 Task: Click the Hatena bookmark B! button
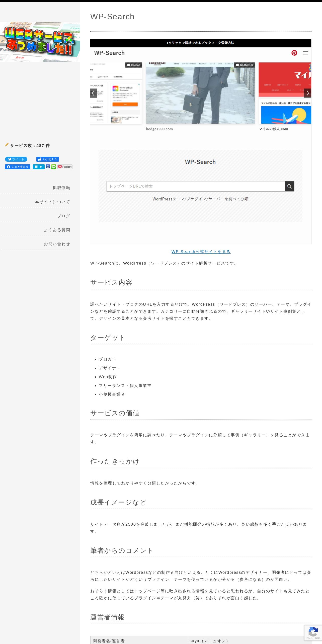[x=39, y=167]
